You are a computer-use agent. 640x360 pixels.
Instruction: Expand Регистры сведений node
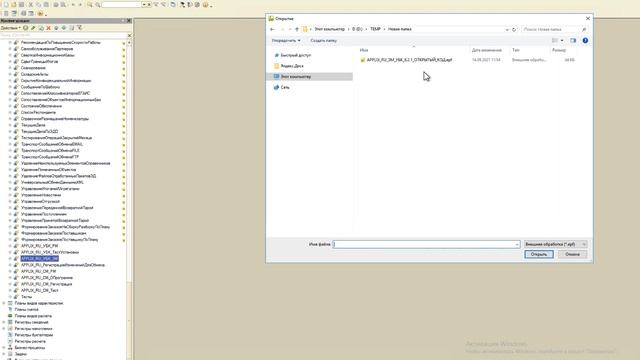[4, 322]
